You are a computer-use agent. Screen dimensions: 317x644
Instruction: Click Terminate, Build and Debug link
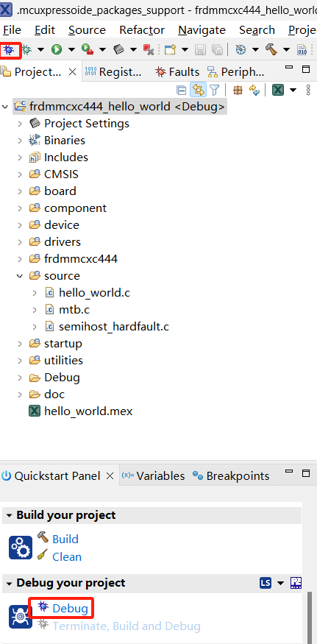tap(127, 626)
